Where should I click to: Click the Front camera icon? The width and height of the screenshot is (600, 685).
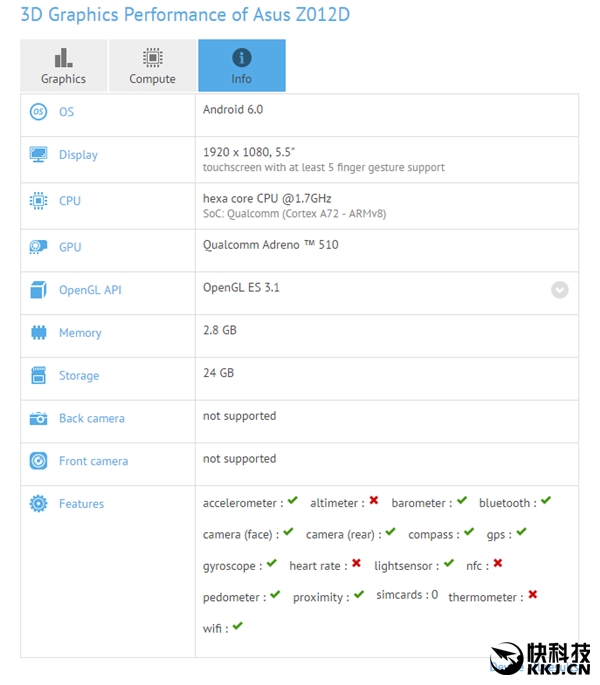[38, 461]
